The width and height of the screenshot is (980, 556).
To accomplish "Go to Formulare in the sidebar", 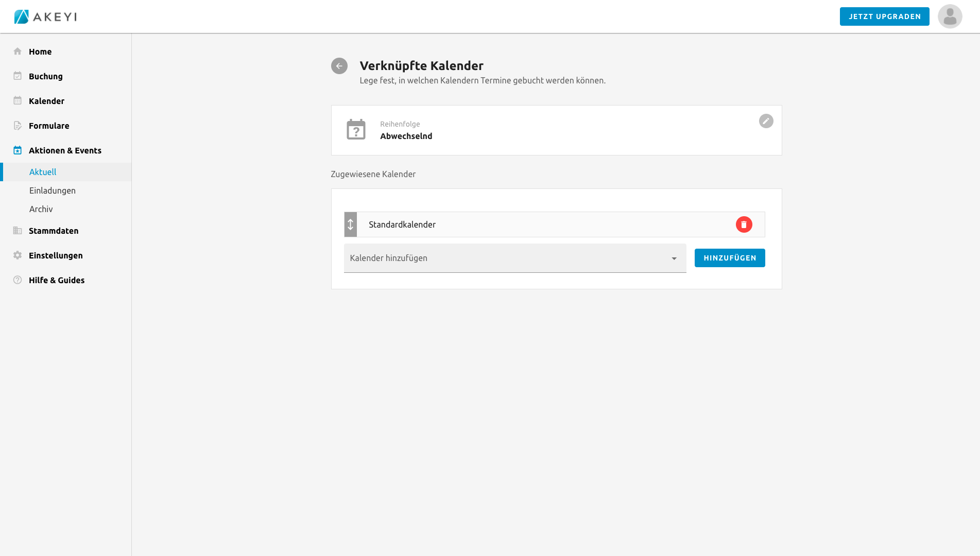I will [49, 126].
